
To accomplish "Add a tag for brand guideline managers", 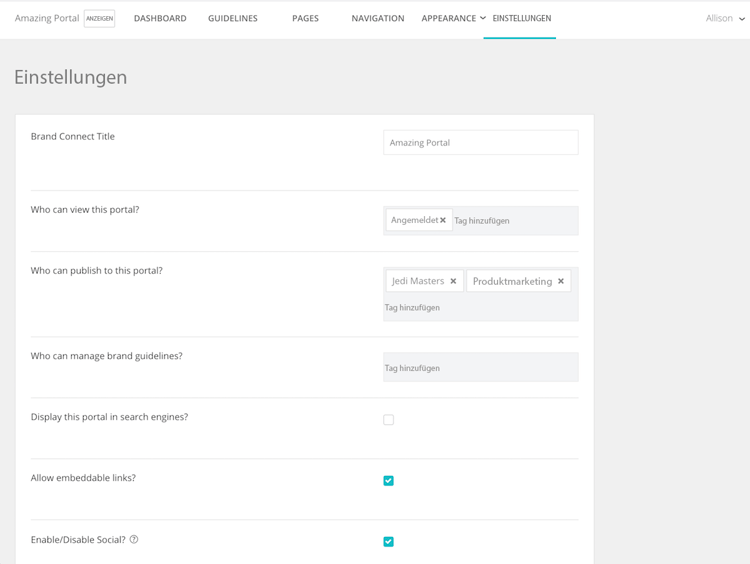I will [x=480, y=368].
